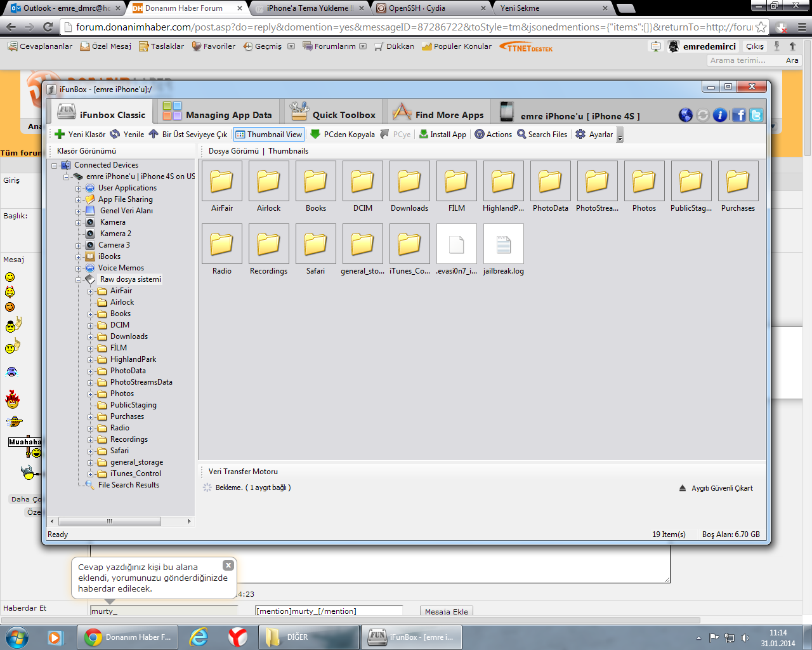Click the Yenile refresh button
This screenshot has height=650, width=812.
pos(127,135)
